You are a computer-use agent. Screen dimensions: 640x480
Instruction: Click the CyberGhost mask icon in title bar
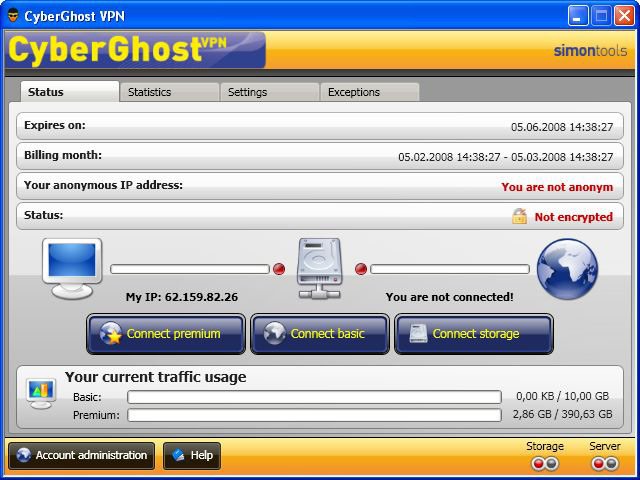(x=13, y=16)
